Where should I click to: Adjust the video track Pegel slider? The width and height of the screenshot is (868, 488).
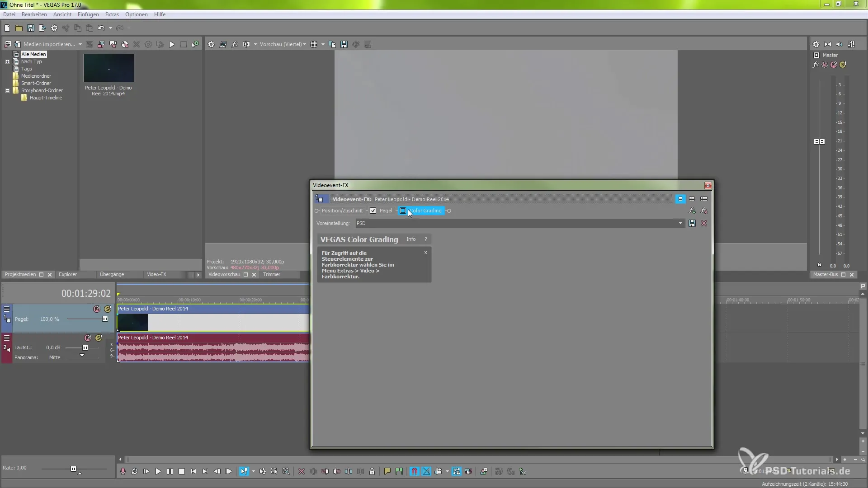coord(105,319)
